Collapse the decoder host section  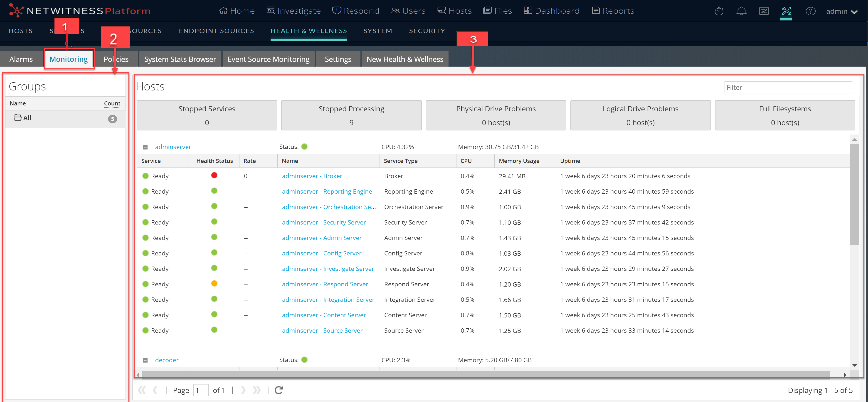(145, 360)
